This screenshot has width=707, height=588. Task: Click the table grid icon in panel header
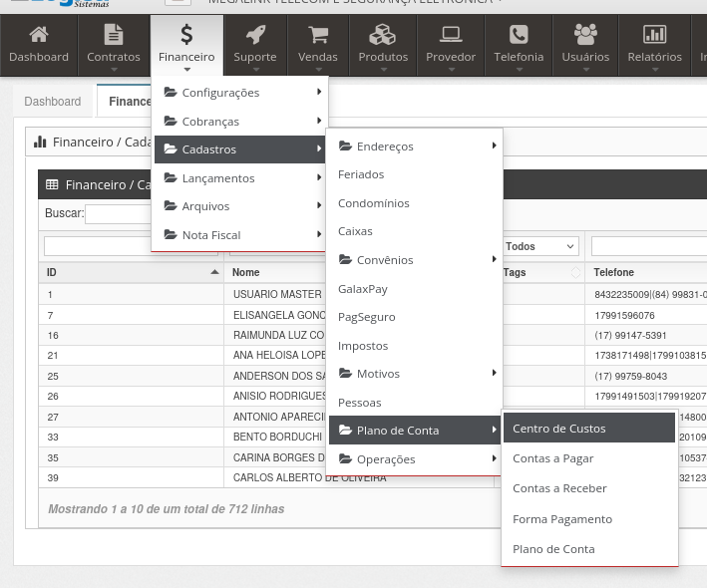52,184
